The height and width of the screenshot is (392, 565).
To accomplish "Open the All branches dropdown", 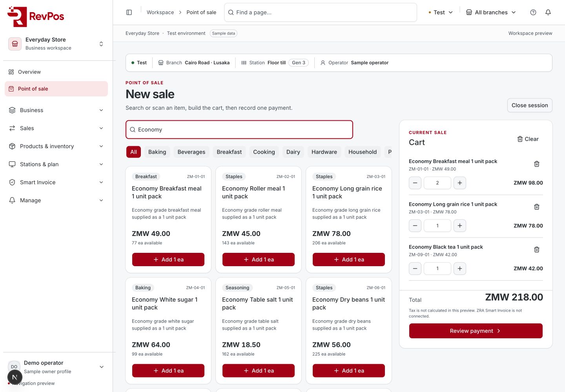I will [491, 13].
